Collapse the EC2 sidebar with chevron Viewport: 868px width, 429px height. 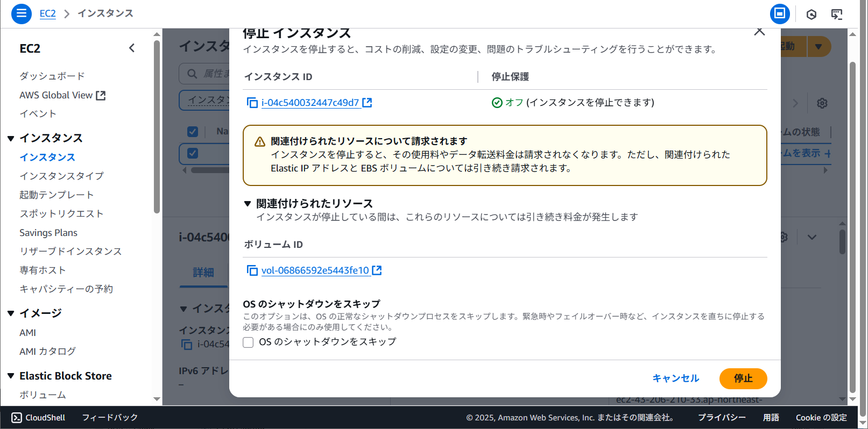tap(132, 48)
